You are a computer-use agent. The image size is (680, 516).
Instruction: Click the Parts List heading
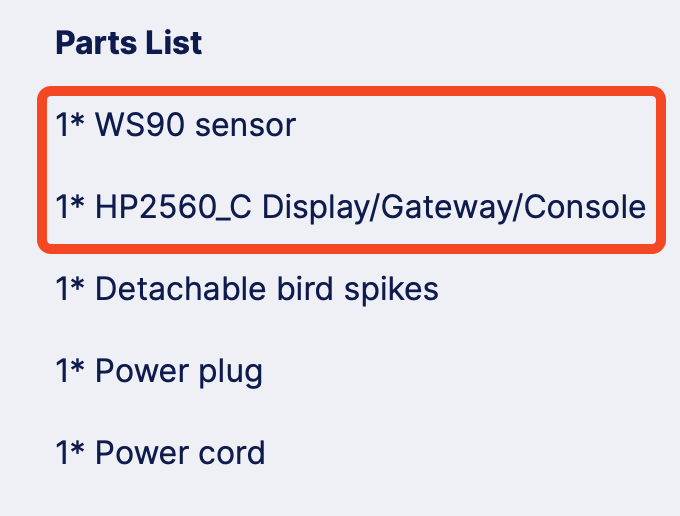128,43
